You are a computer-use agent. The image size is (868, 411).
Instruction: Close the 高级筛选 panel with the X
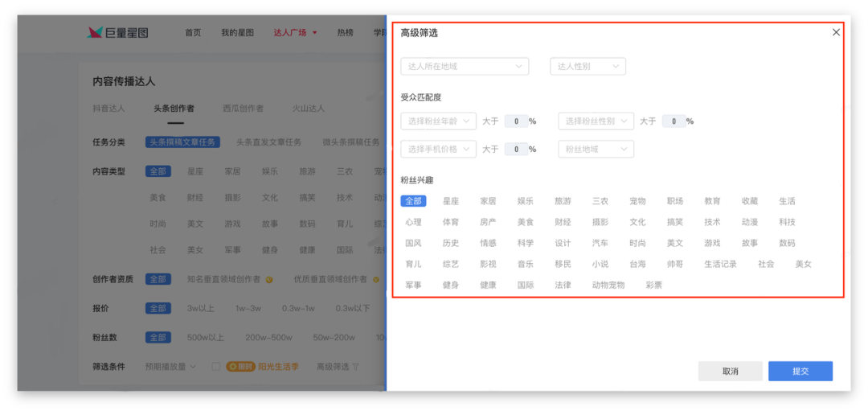tap(836, 33)
